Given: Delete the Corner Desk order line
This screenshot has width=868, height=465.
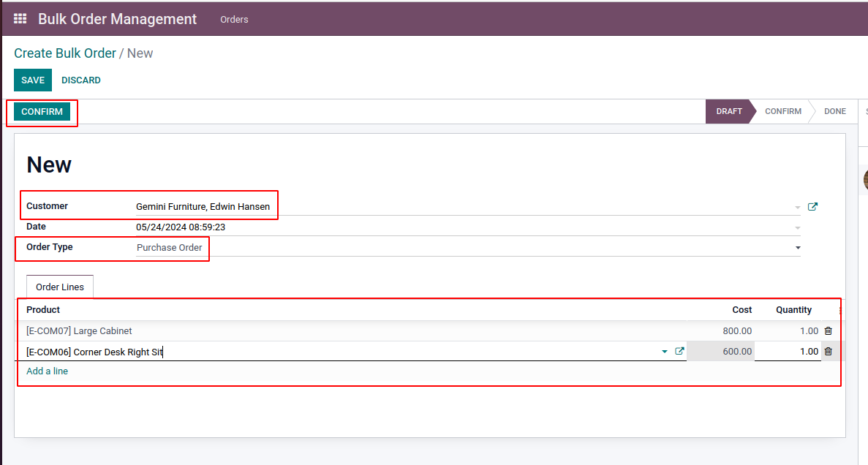Looking at the screenshot, I should coord(828,351).
